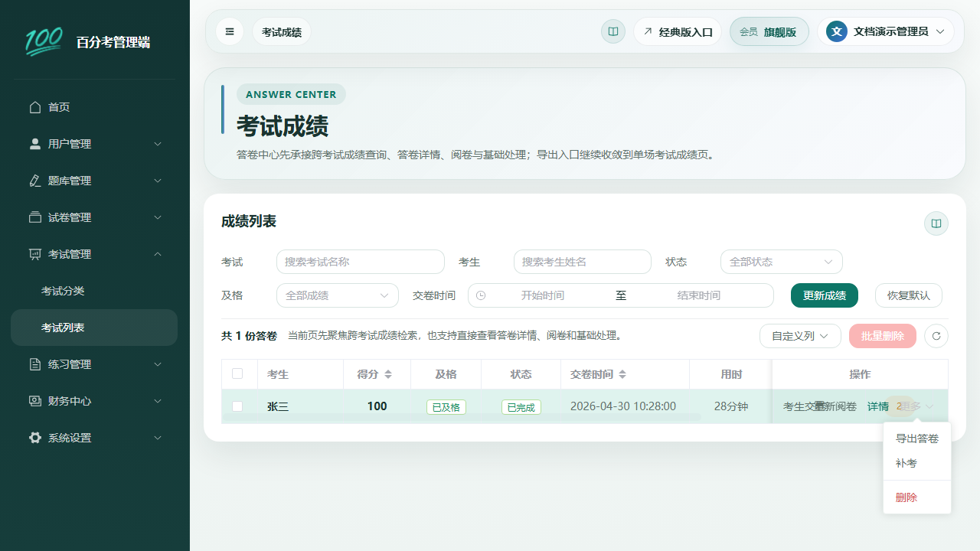
Task: Choose 删除 from the popup menu
Action: [917, 497]
